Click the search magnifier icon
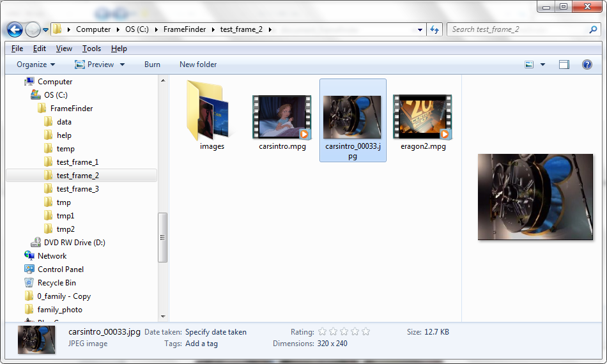 point(593,29)
